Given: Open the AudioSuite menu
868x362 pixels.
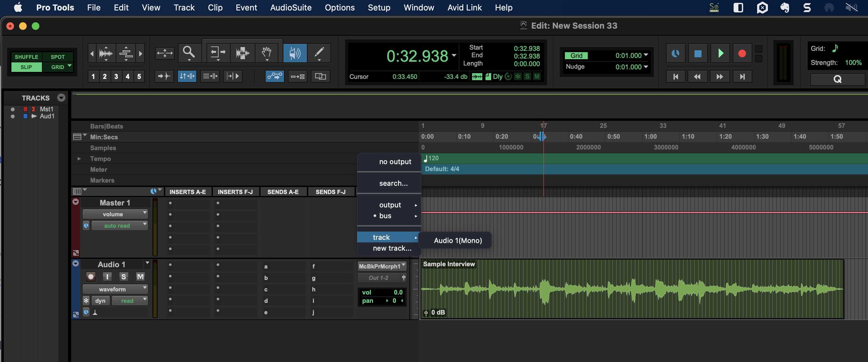Looking at the screenshot, I should point(290,7).
